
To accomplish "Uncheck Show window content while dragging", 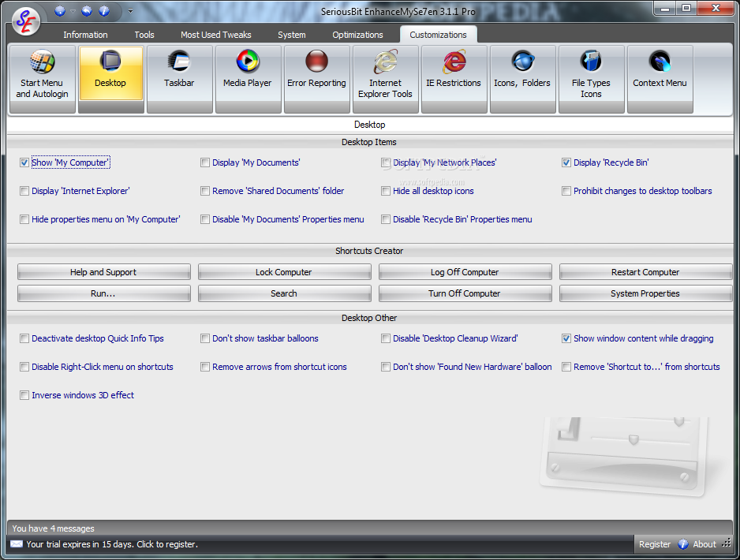I will click(x=566, y=338).
